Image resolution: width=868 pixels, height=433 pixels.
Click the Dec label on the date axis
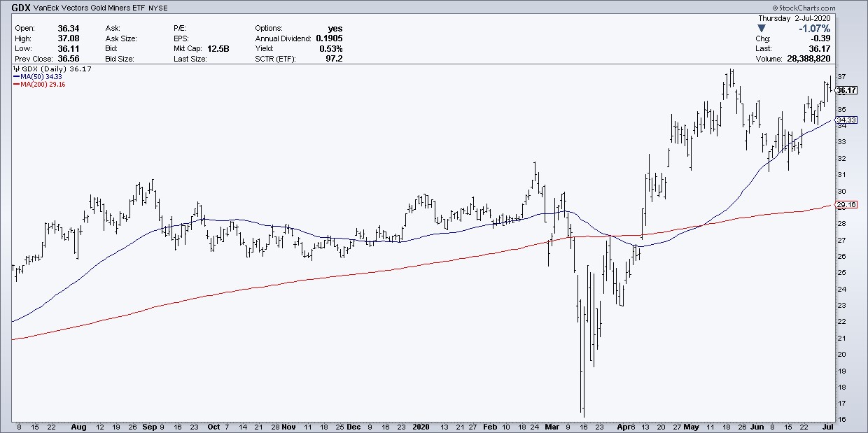pos(353,426)
